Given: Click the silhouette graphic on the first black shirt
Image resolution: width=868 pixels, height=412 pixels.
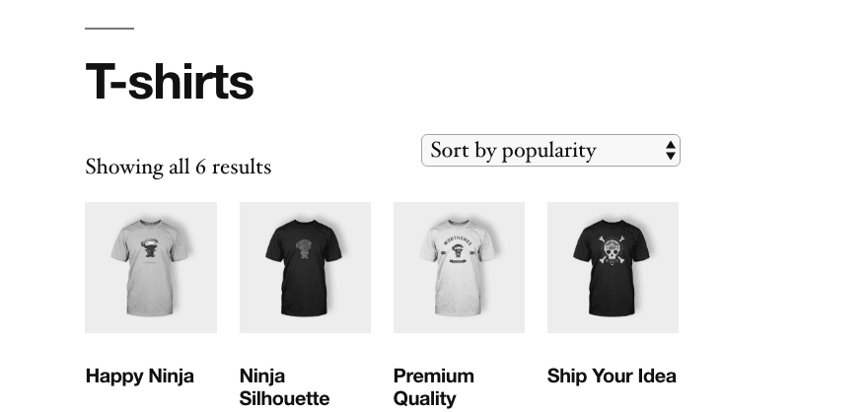Looking at the screenshot, I should 305,250.
